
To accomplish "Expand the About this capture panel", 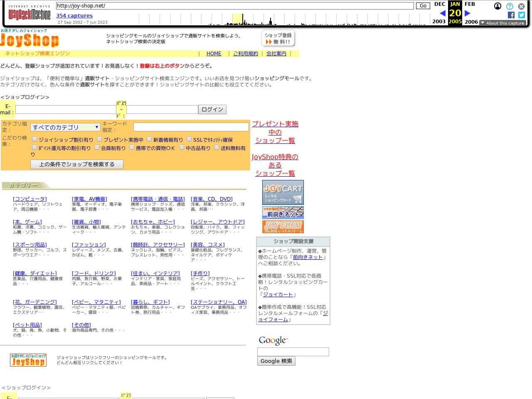I will pos(502,23).
